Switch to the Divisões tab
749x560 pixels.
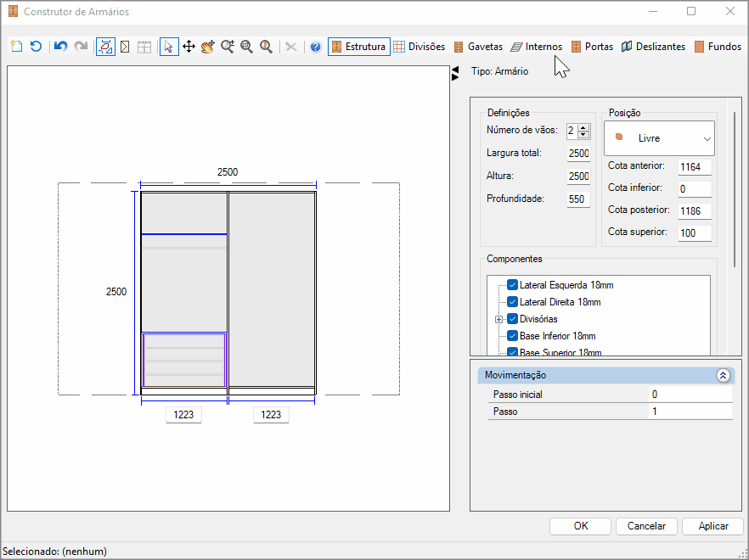[420, 47]
